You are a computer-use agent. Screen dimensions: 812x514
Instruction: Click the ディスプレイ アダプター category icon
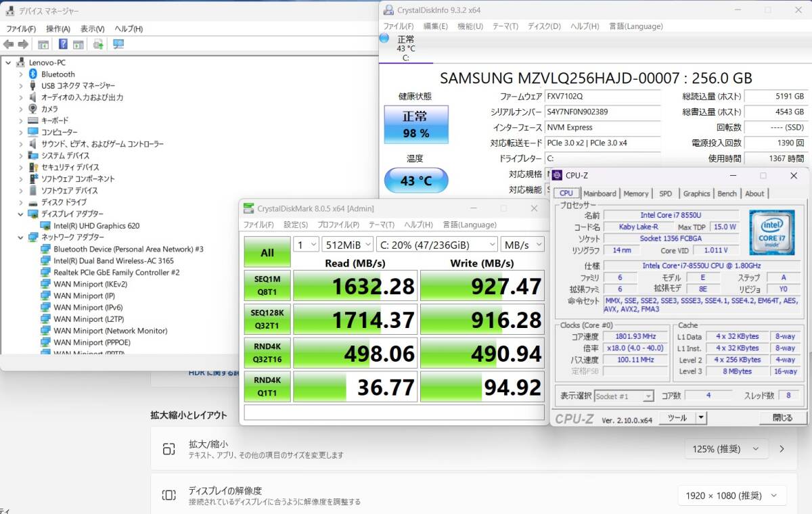tap(33, 214)
